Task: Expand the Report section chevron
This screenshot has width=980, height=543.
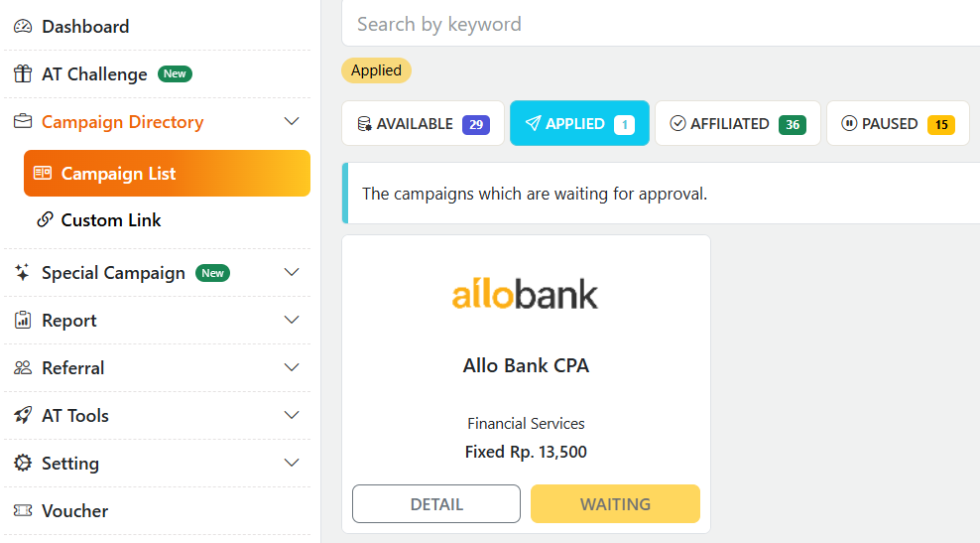Action: point(292,321)
